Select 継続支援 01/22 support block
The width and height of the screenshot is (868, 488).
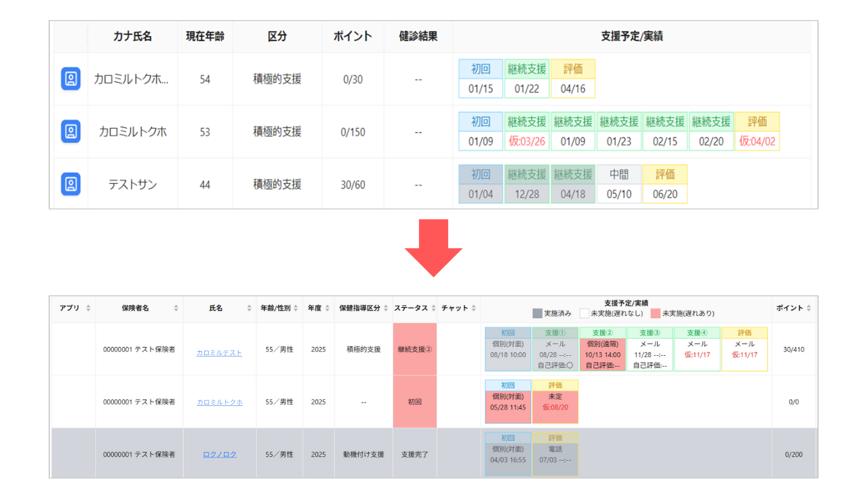pos(527,79)
